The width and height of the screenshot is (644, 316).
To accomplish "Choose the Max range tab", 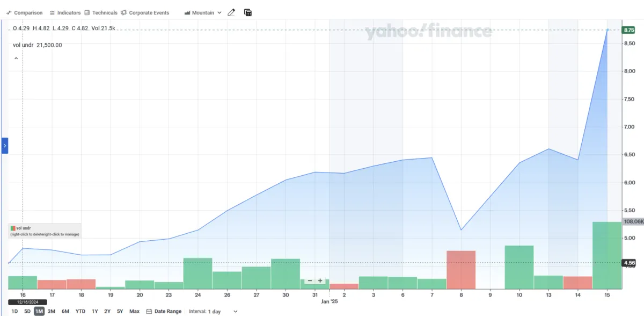I will 134,311.
